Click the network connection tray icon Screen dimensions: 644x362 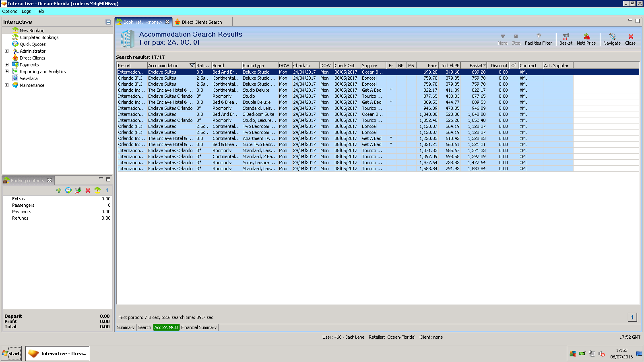click(x=592, y=354)
